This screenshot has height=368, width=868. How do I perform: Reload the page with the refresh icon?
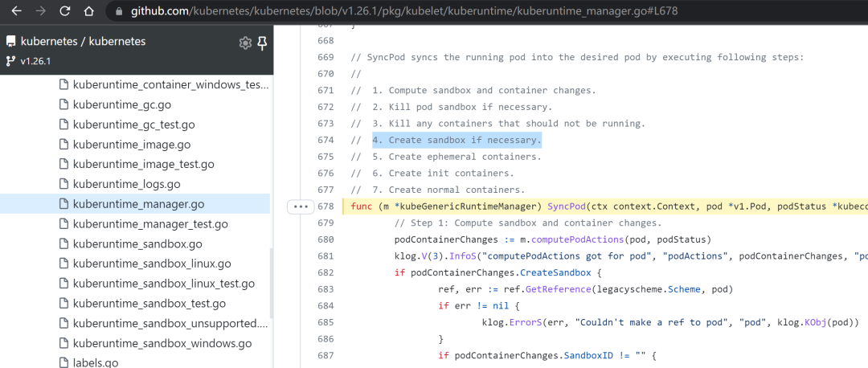click(x=65, y=11)
